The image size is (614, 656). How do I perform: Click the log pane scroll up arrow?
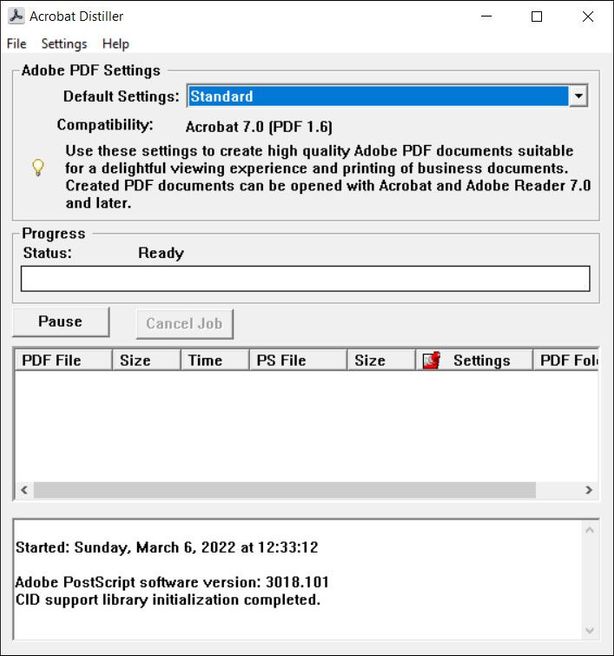click(590, 530)
